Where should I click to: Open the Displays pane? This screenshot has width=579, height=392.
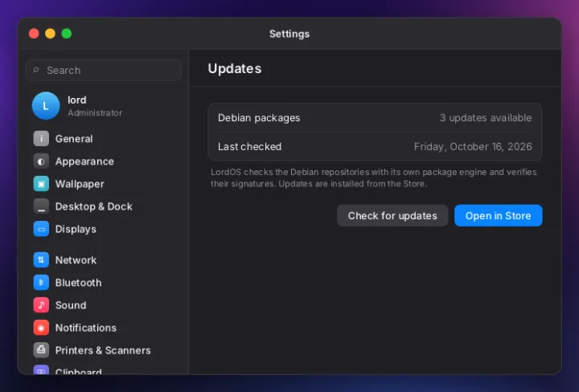tap(104, 229)
